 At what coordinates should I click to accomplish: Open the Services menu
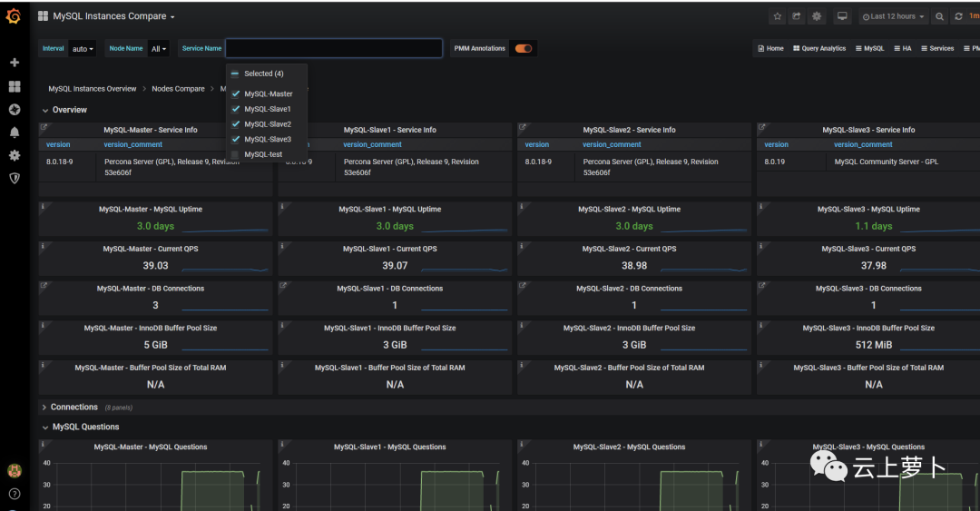937,48
